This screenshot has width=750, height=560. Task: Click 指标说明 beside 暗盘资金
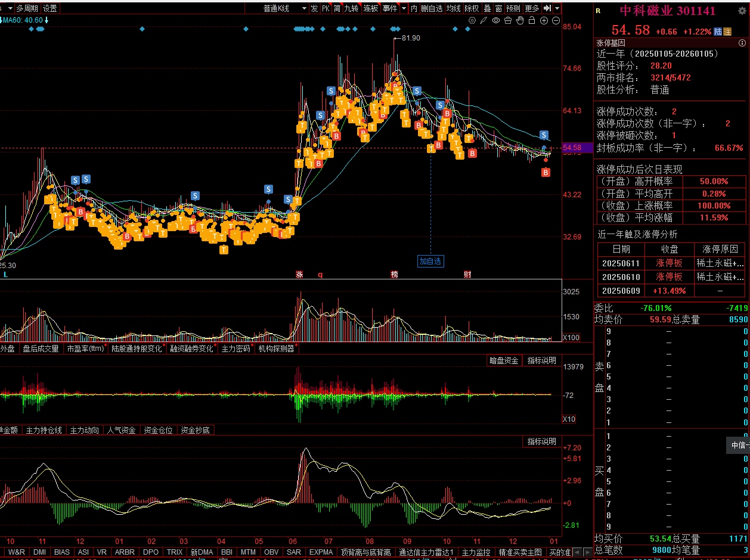[542, 360]
